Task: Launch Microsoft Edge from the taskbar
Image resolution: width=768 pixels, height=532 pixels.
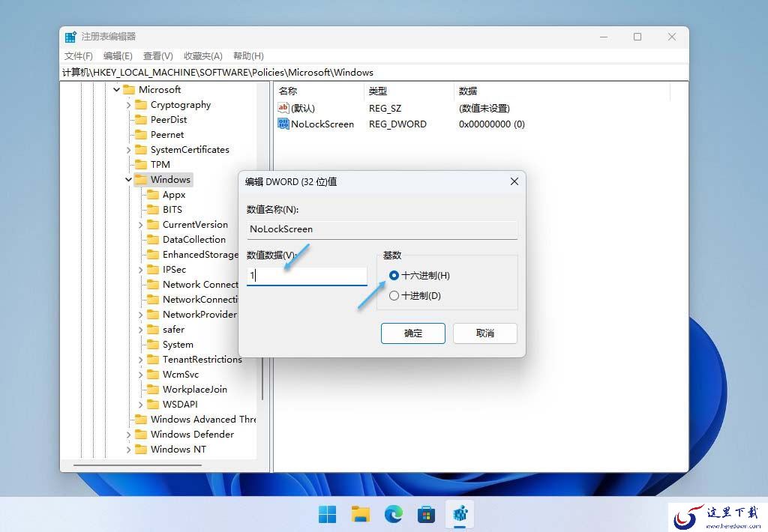Action: point(393,514)
